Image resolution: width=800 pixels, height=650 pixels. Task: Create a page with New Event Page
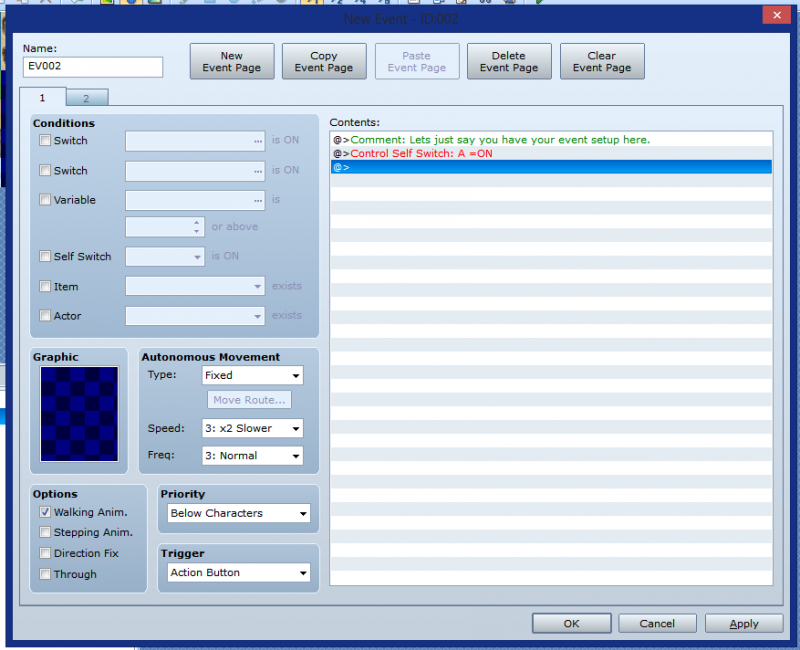coord(231,61)
